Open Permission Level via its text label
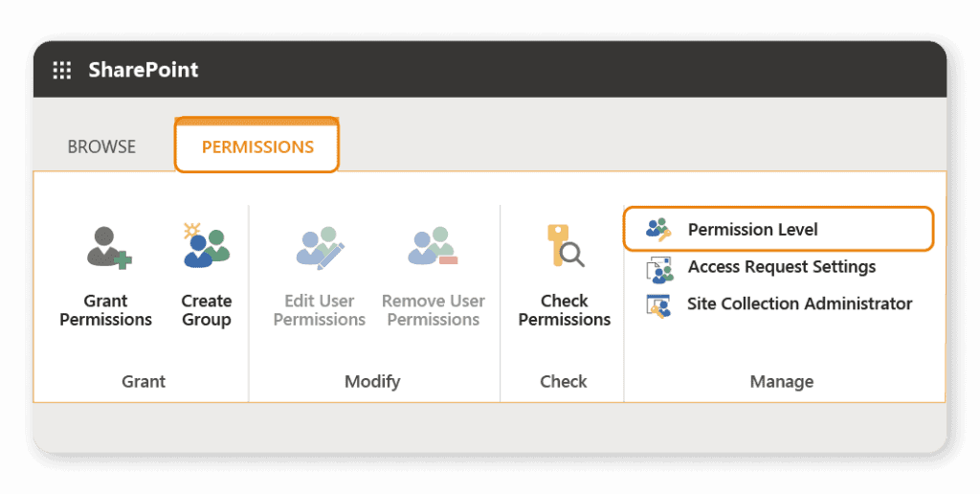This screenshot has width=980, height=494. pyautogui.click(x=752, y=230)
